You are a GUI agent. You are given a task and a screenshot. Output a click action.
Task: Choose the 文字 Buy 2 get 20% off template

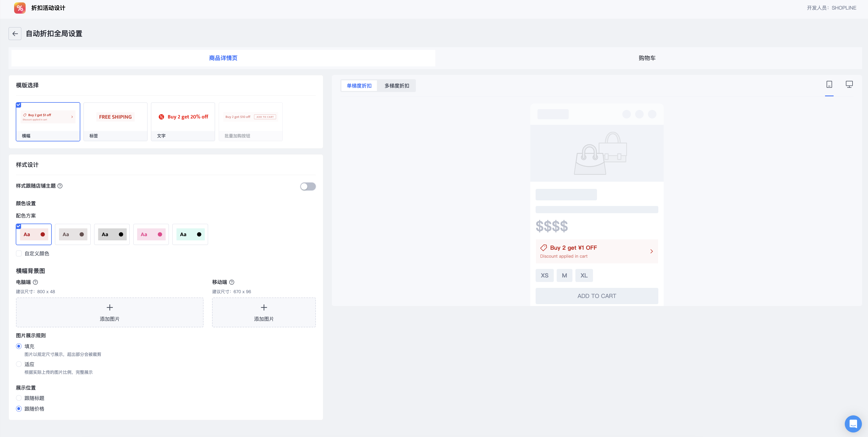pos(183,122)
